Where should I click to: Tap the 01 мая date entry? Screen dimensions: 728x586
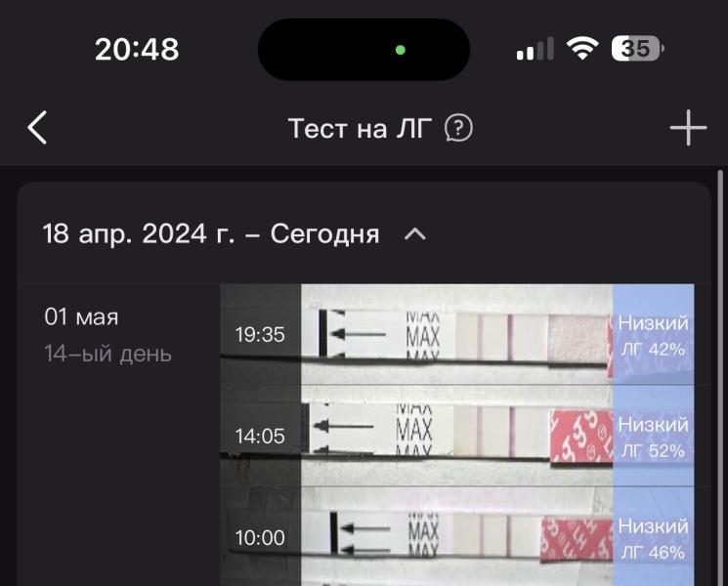click(82, 316)
